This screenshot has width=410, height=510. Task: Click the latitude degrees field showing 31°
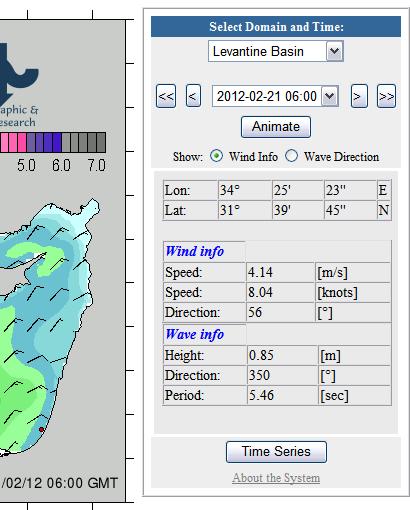click(x=245, y=210)
